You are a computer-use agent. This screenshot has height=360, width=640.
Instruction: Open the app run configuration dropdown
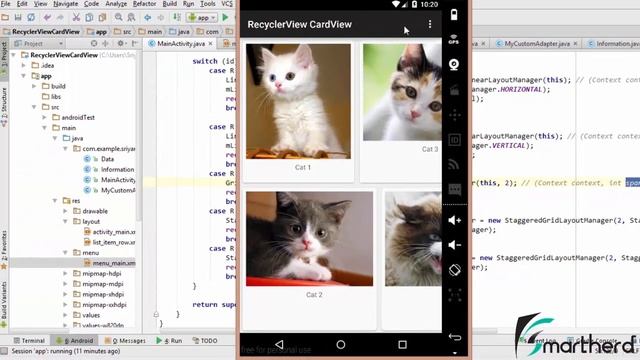pyautogui.click(x=202, y=18)
